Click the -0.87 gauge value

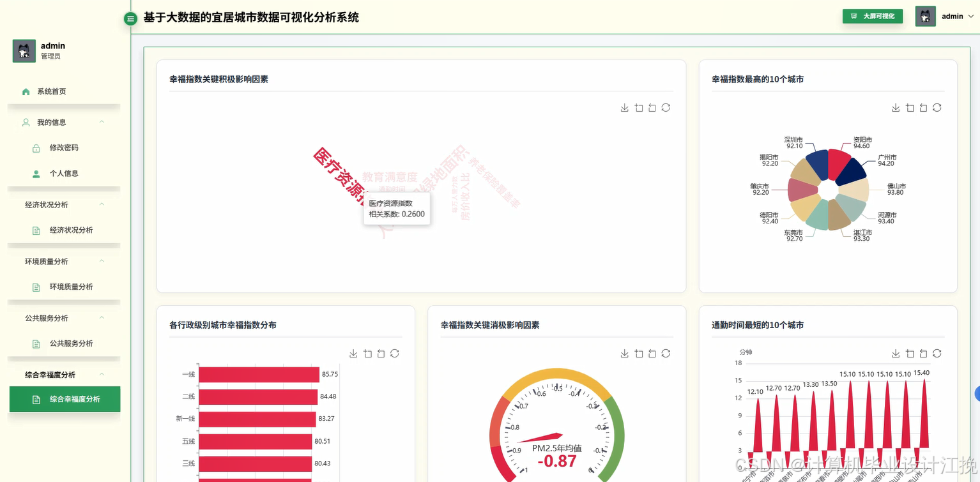pos(557,461)
